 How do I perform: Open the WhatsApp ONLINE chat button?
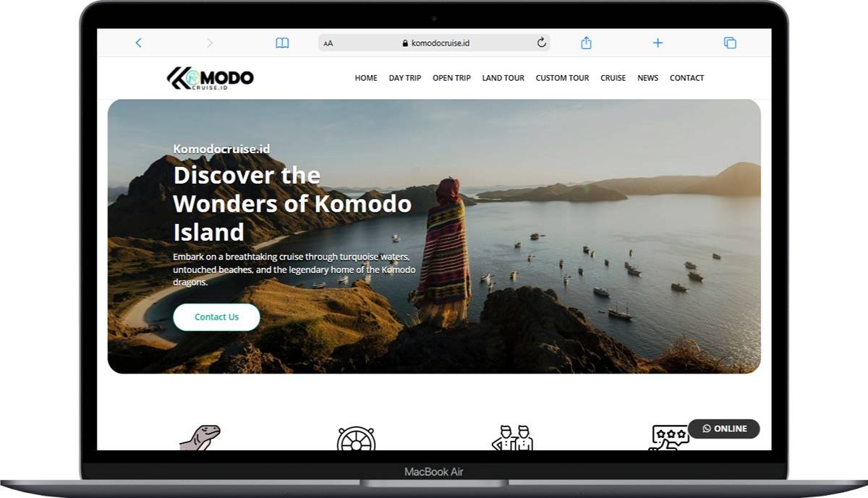[724, 429]
